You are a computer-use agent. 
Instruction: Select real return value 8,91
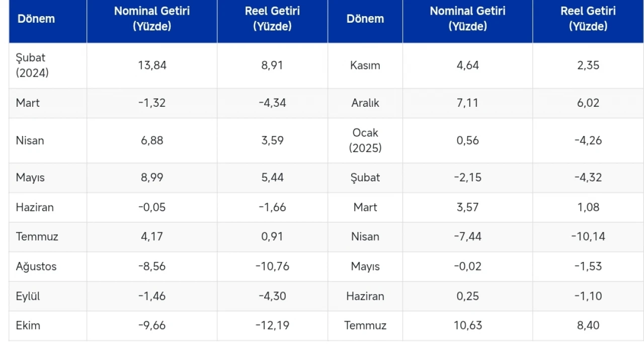click(272, 65)
